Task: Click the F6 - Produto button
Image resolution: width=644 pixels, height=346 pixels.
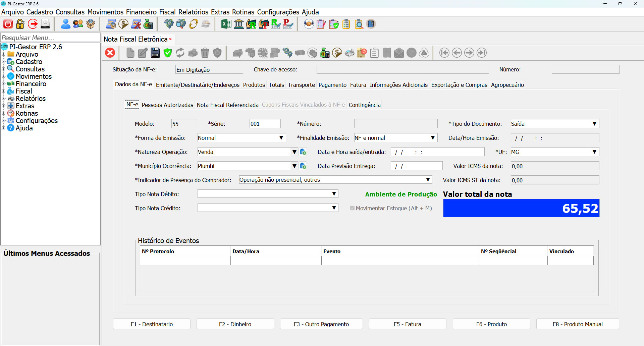Action: pyautogui.click(x=491, y=324)
